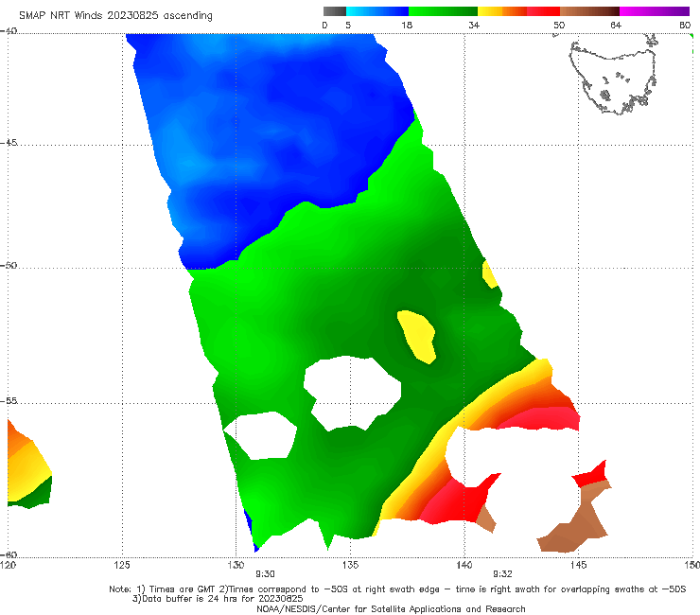
Task: Click the '120' longitude axis label
Action: (8, 565)
